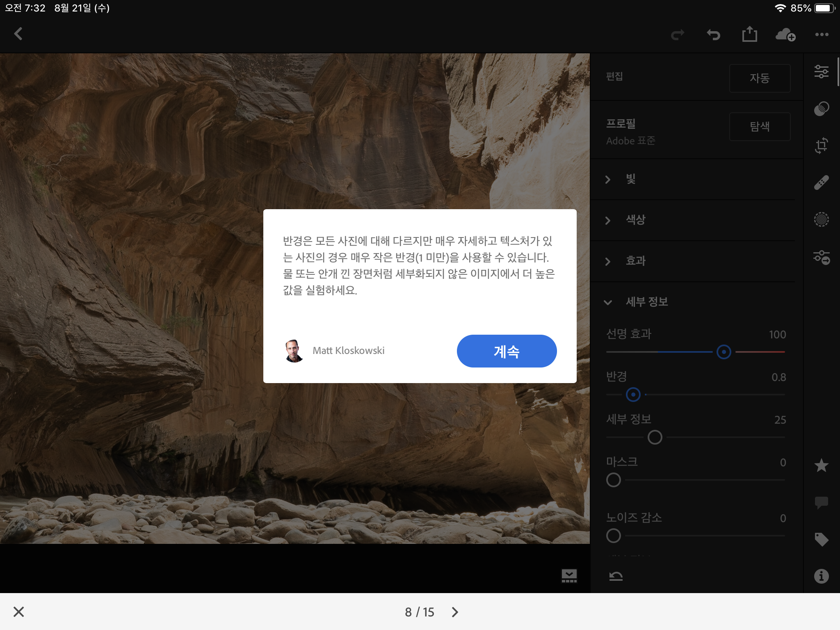Go to the next tutorial step arrow

(455, 612)
